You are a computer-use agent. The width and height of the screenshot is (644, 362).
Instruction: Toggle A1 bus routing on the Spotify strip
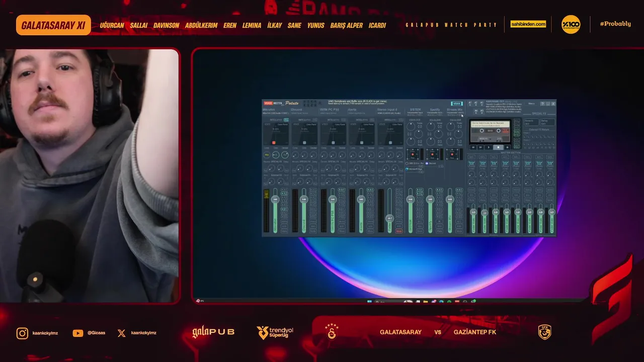coord(440,190)
